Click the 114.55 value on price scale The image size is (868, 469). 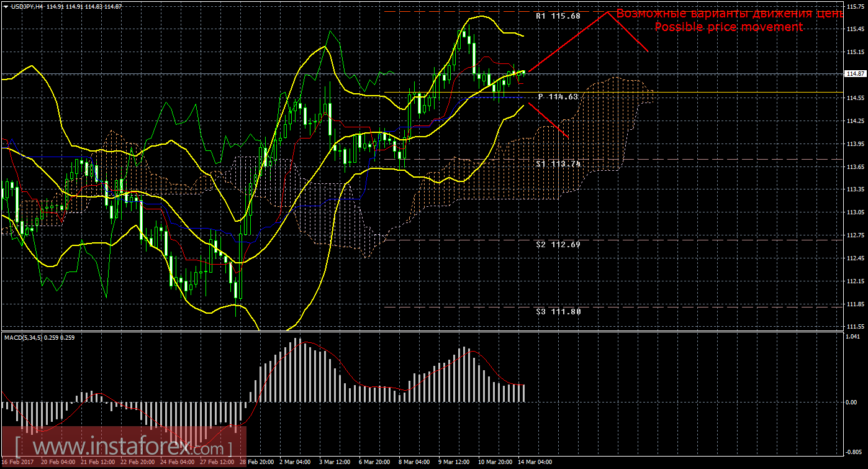(856, 98)
